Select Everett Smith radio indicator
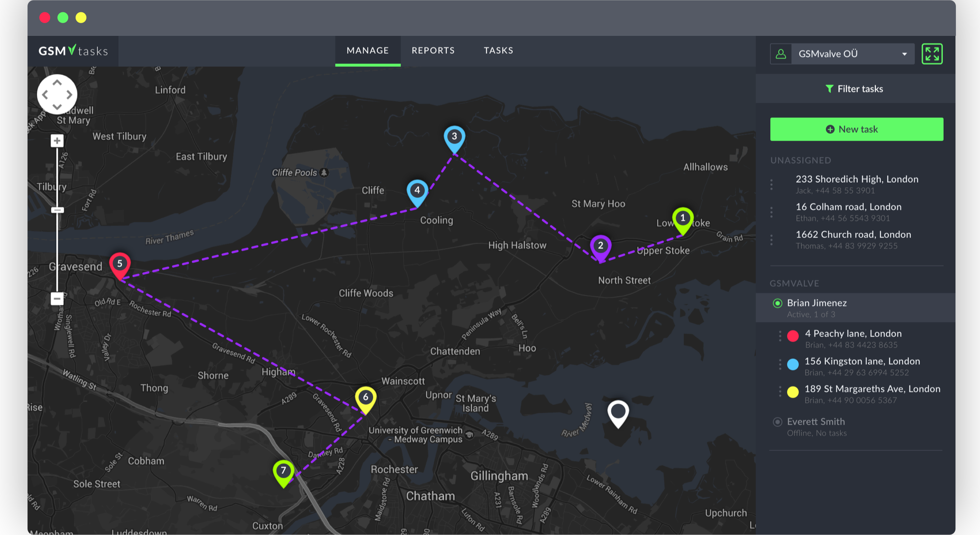This screenshot has height=535, width=980. pos(777,422)
